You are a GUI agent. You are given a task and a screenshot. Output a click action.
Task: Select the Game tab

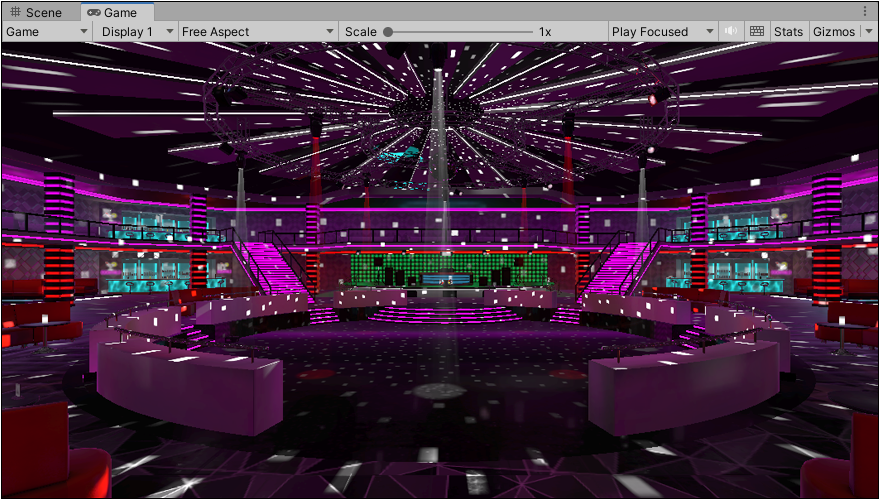112,12
